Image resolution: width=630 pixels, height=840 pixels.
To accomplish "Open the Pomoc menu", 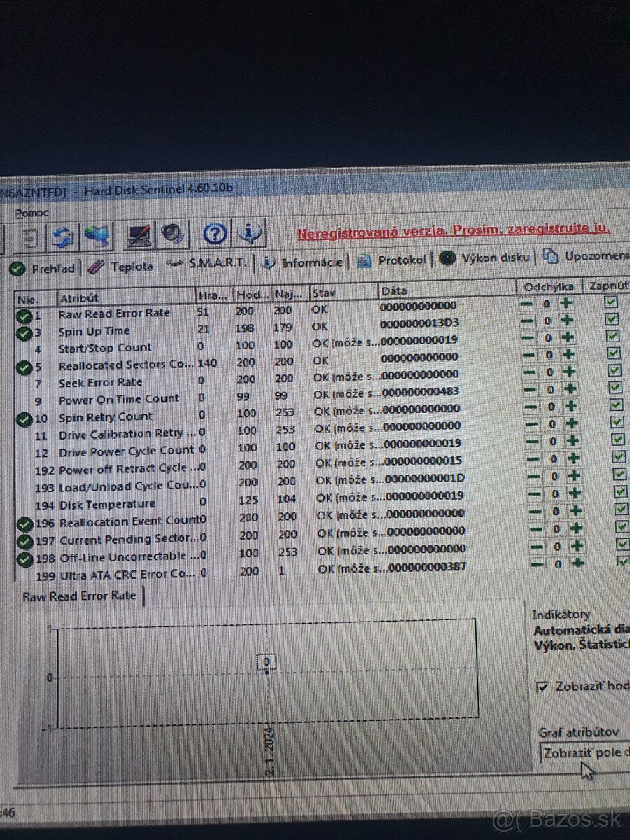I will pyautogui.click(x=32, y=213).
